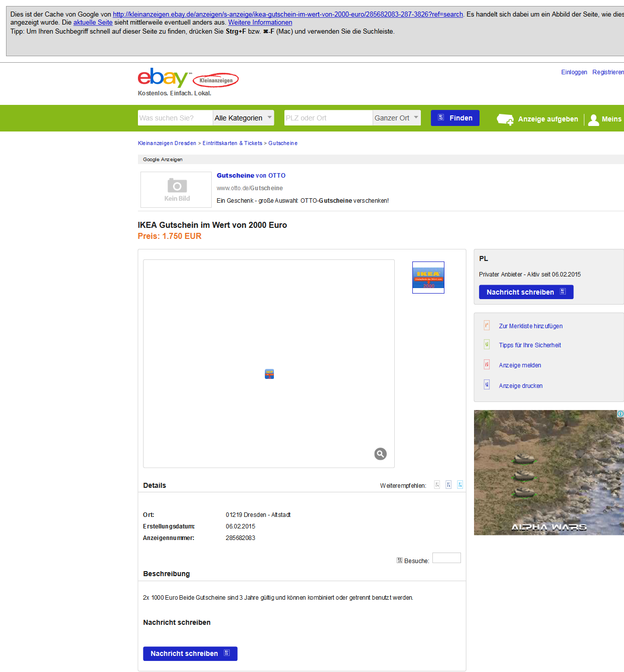
Task: Click the magnifier zoom icon on image
Action: pos(380,454)
